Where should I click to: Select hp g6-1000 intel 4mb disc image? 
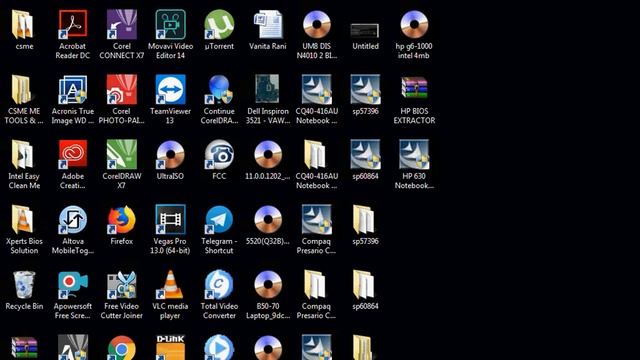pyautogui.click(x=414, y=24)
